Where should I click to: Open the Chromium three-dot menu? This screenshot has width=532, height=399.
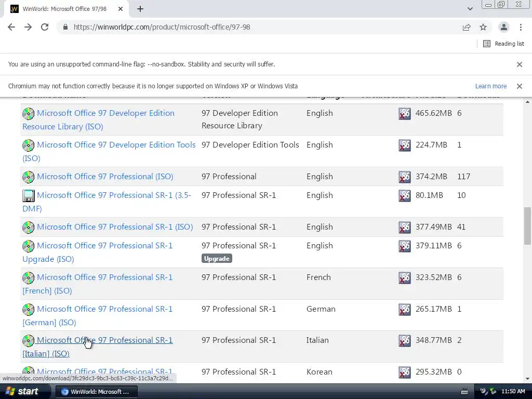(521, 27)
